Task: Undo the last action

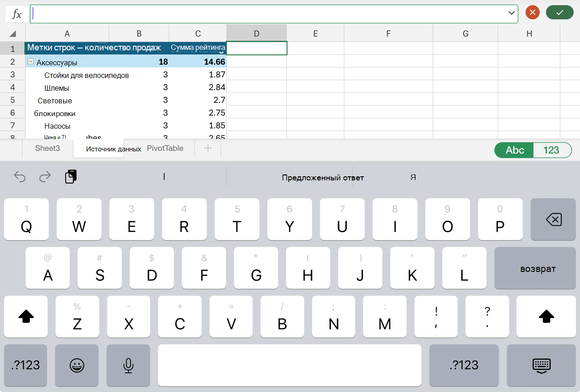Action: [x=19, y=177]
